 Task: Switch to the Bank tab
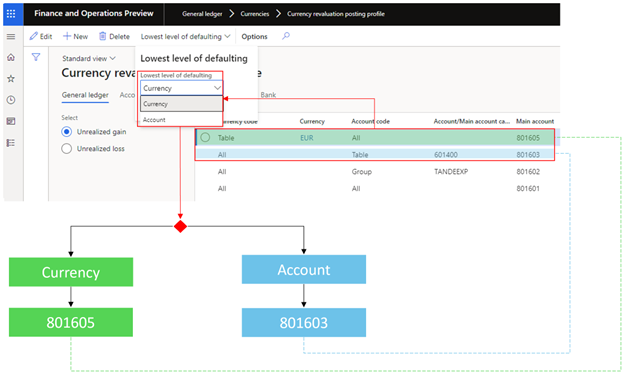pos(268,95)
